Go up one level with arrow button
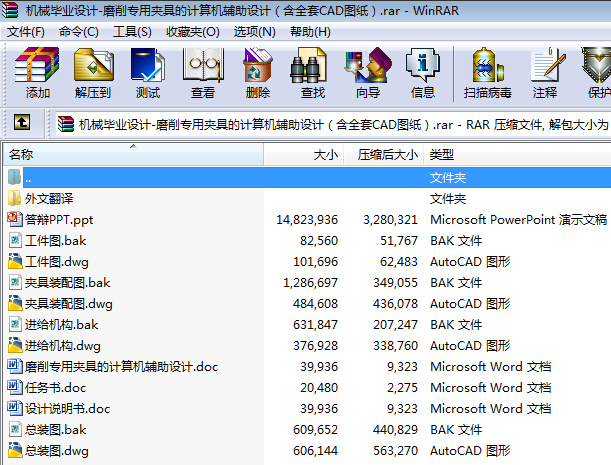 (x=22, y=122)
